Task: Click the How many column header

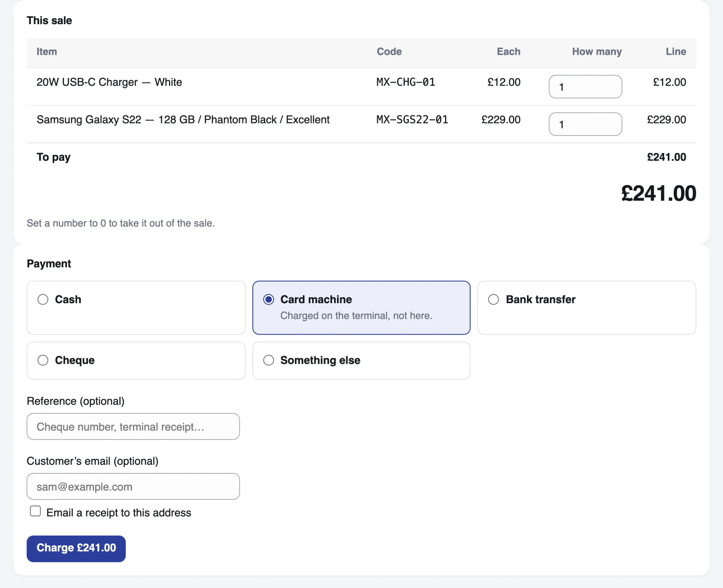Action: pyautogui.click(x=597, y=51)
